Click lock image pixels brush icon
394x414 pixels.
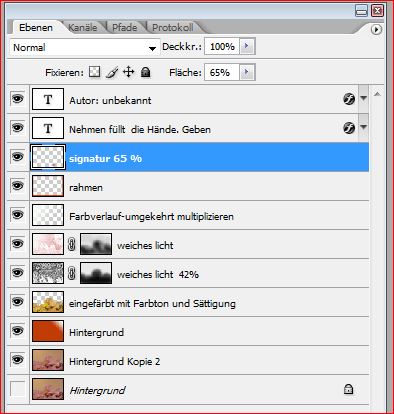point(112,72)
